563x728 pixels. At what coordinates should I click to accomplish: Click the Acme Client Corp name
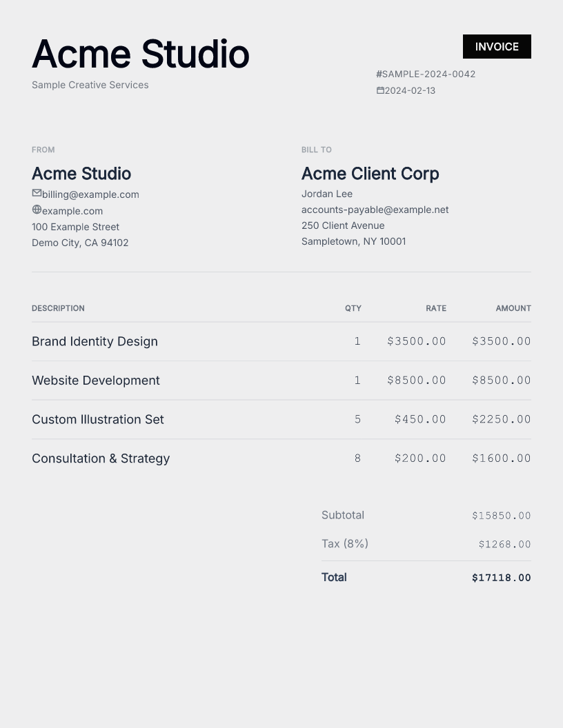[x=371, y=174]
